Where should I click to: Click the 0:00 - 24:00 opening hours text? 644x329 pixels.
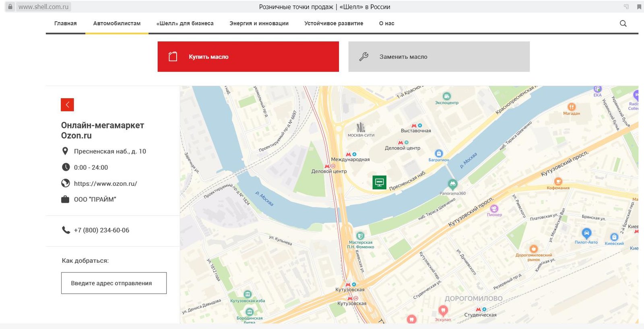point(91,167)
